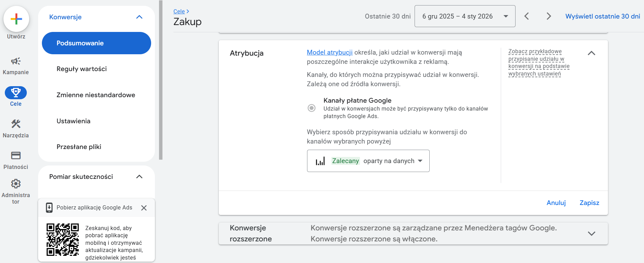Select the Kanały płatne Google radio button
644x263 pixels.
click(312, 108)
